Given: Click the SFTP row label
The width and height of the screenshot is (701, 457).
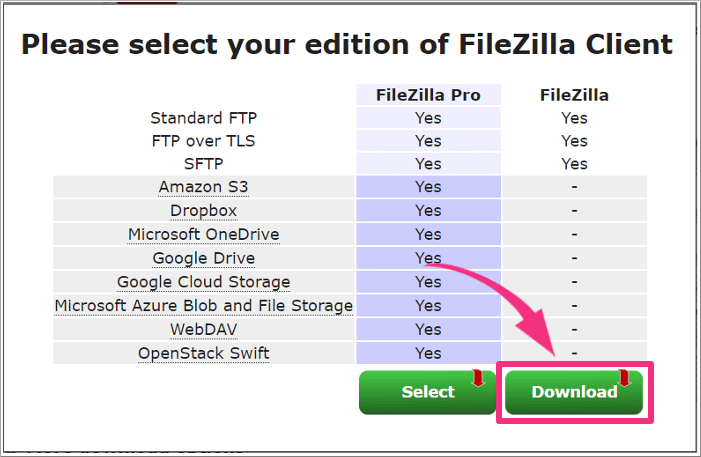Looking at the screenshot, I should click(203, 164).
